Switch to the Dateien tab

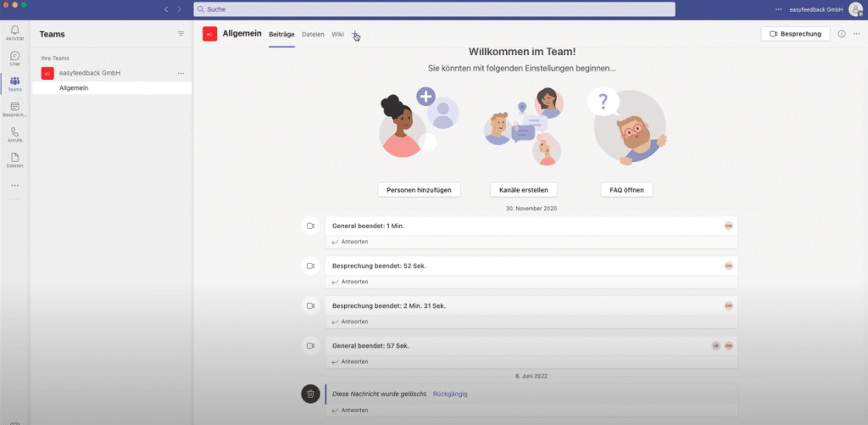click(313, 34)
